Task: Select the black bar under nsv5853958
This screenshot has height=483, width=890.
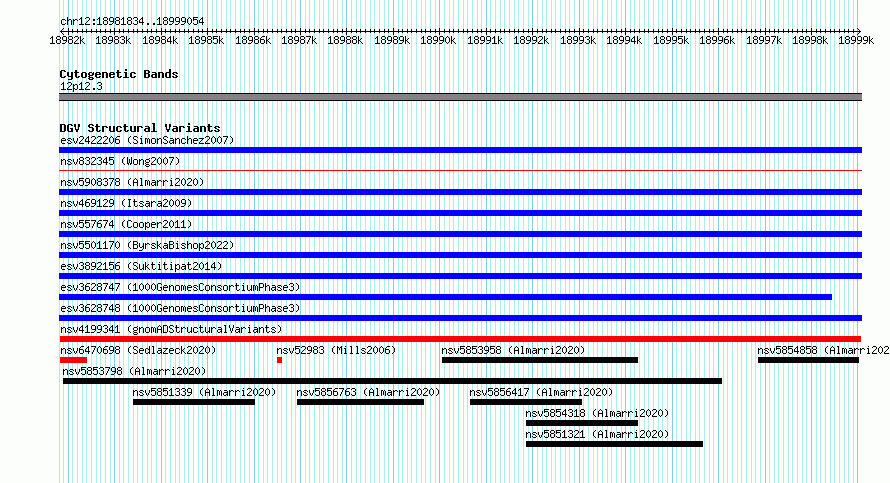Action: (540, 360)
